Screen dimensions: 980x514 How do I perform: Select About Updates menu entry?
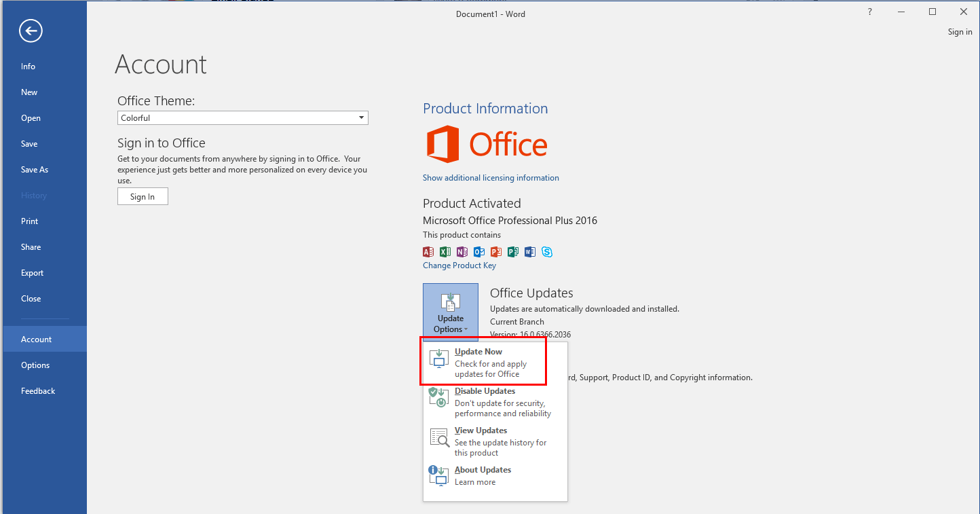point(495,475)
